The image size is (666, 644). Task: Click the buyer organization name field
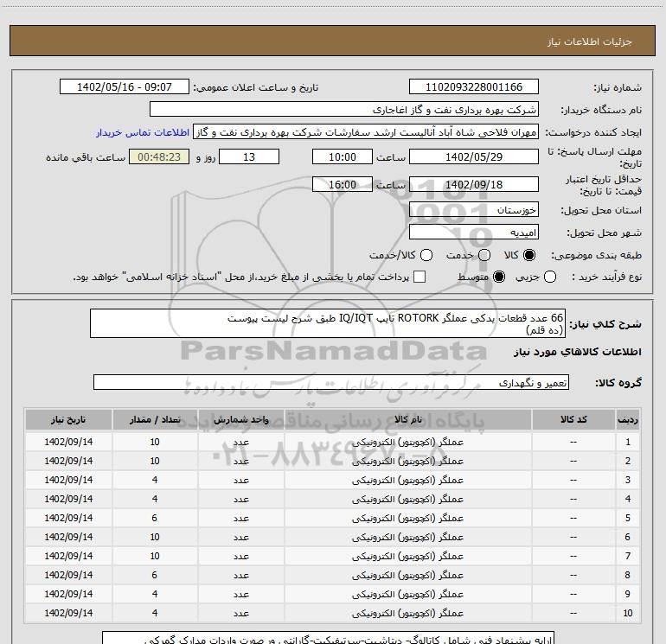[344, 110]
